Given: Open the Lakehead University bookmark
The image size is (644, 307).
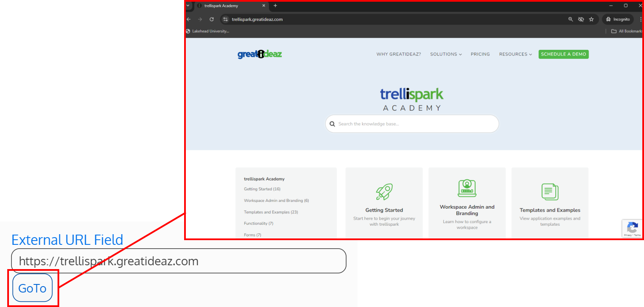Looking at the screenshot, I should point(208,31).
